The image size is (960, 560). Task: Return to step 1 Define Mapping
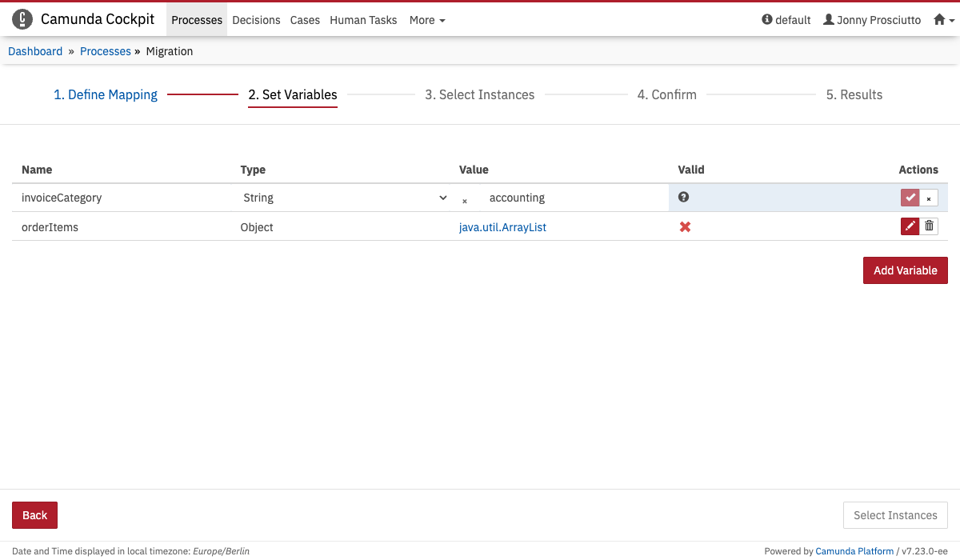click(x=106, y=94)
